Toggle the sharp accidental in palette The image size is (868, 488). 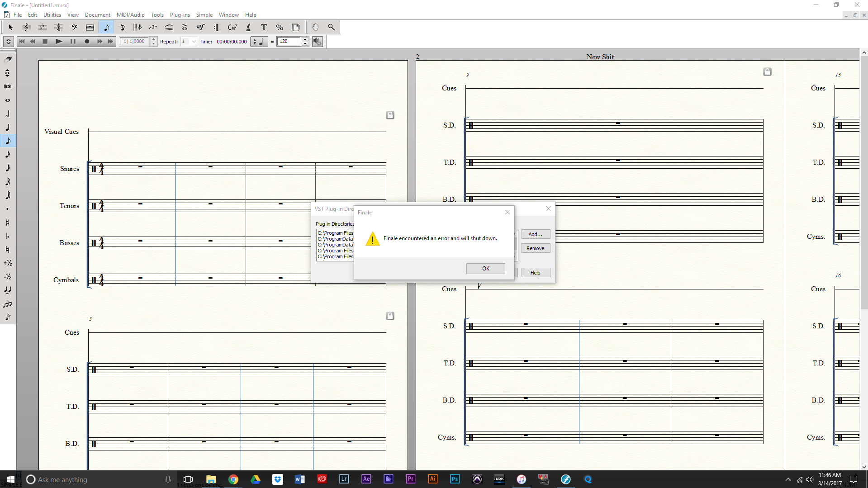click(8, 223)
